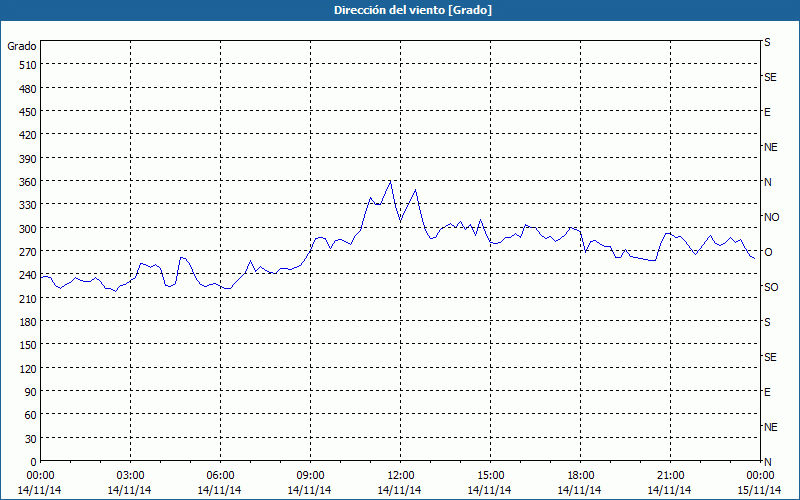Screen dimensions: 800x500
Task: Select the 'S' compass label level with 180
Action: (767, 322)
